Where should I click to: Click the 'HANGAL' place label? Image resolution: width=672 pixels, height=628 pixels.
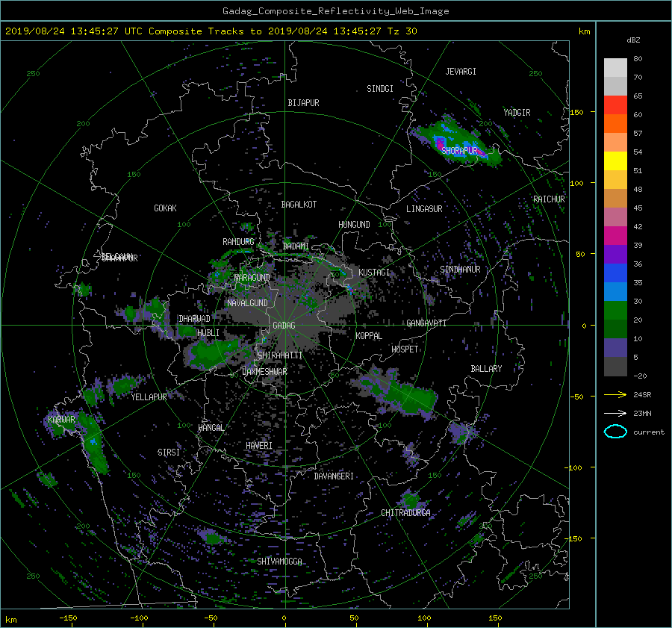(x=211, y=428)
